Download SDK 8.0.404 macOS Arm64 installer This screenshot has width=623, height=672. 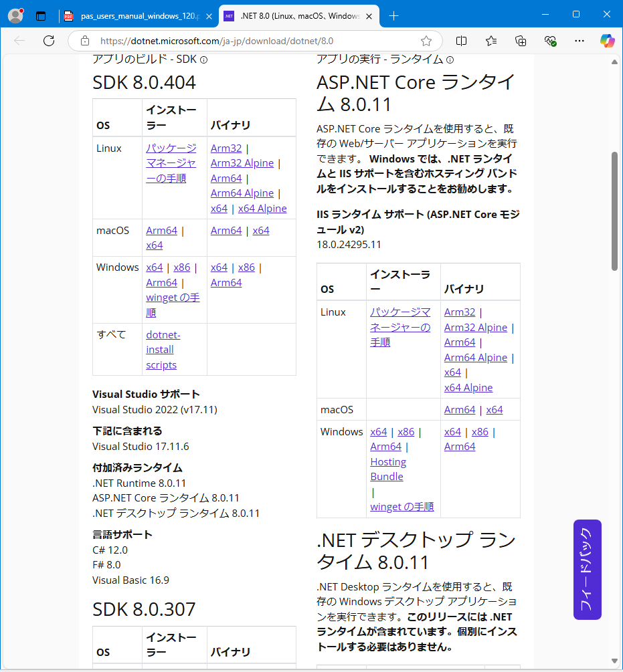pos(161,231)
